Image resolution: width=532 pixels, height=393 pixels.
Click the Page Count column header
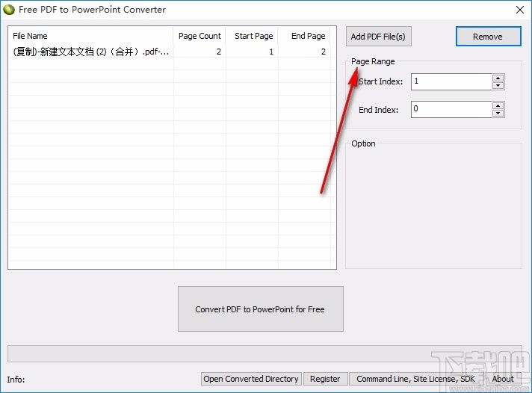[199, 36]
